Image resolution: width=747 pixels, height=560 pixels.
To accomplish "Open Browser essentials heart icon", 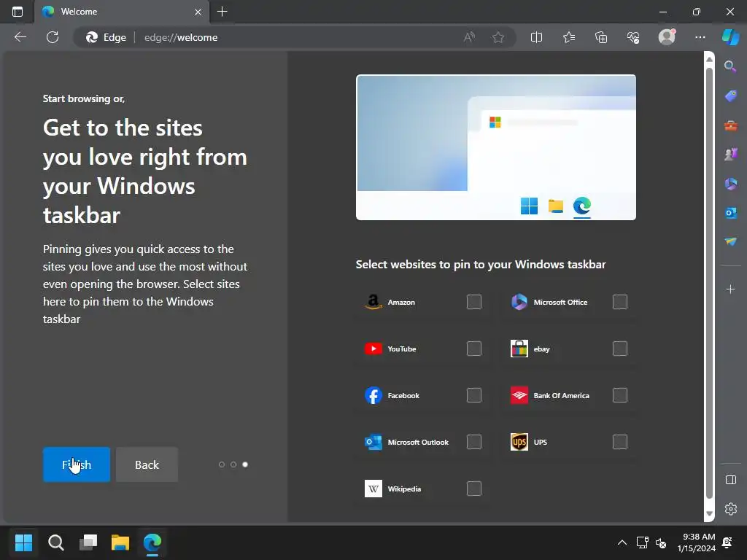I will [633, 37].
